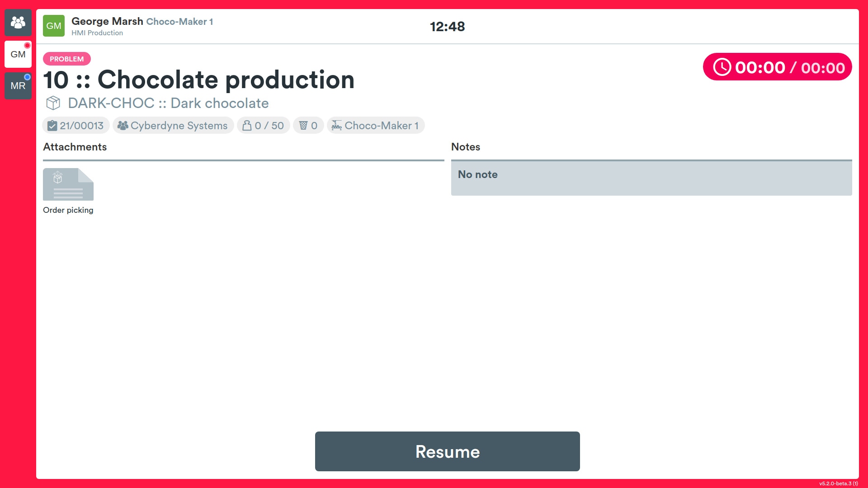The image size is (868, 488).
Task: Select the GM operator tile in sidebar
Action: pyautogui.click(x=18, y=54)
